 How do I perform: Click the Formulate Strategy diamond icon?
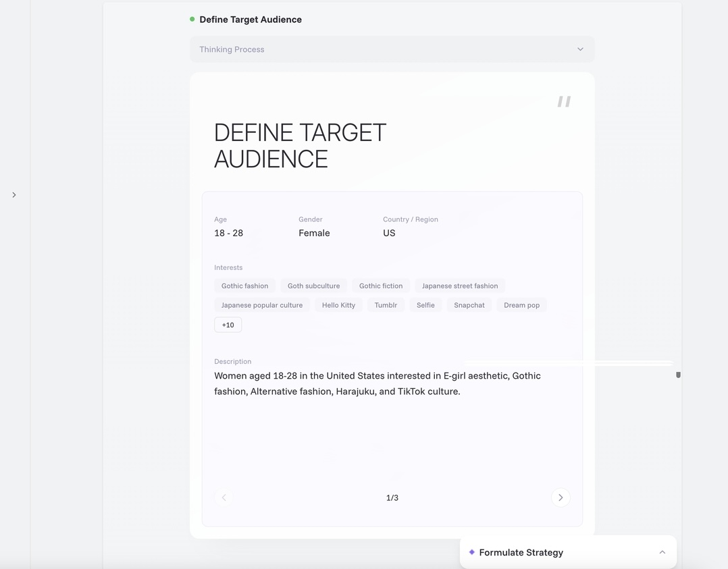tap(471, 552)
